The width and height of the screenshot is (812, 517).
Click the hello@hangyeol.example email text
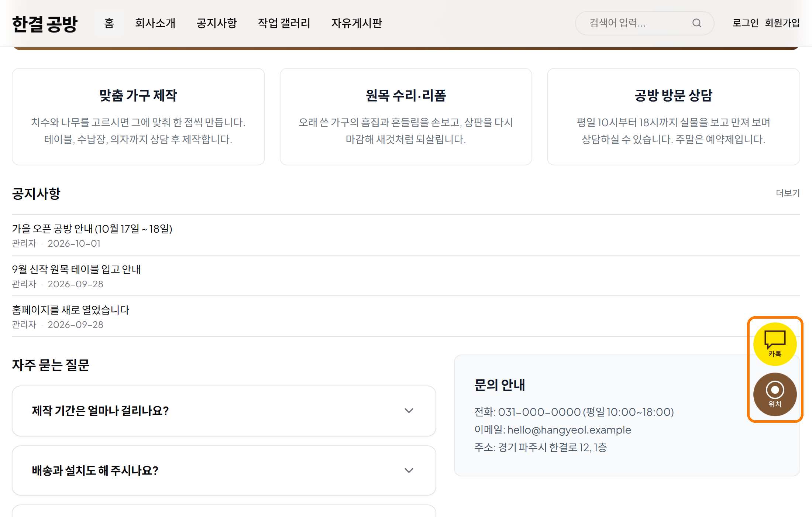pyautogui.click(x=569, y=430)
